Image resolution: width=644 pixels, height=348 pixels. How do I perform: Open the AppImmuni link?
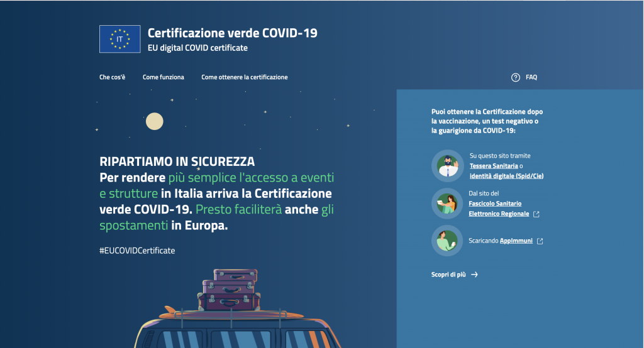[x=516, y=241]
